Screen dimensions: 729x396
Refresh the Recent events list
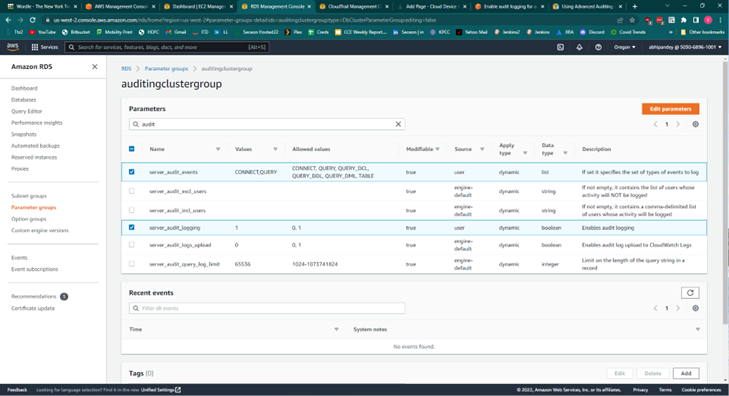(690, 293)
